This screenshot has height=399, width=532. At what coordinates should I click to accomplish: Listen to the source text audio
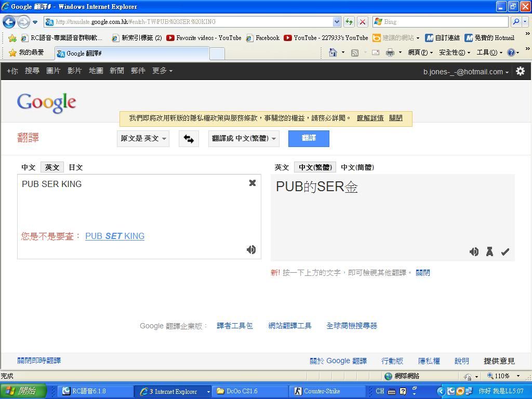point(251,250)
